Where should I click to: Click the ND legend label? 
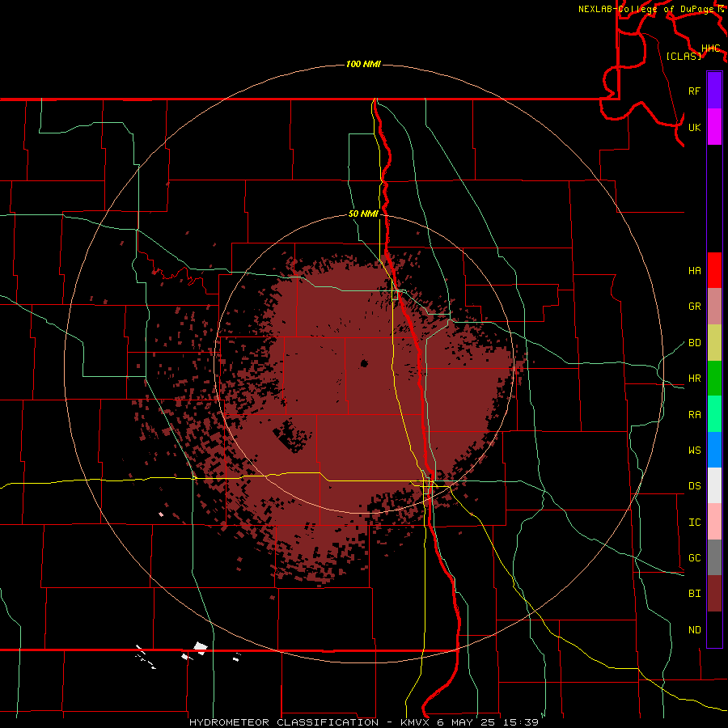point(694,630)
